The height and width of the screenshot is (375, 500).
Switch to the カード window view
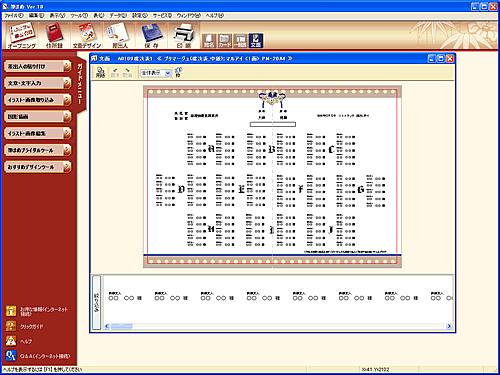[x=225, y=41]
